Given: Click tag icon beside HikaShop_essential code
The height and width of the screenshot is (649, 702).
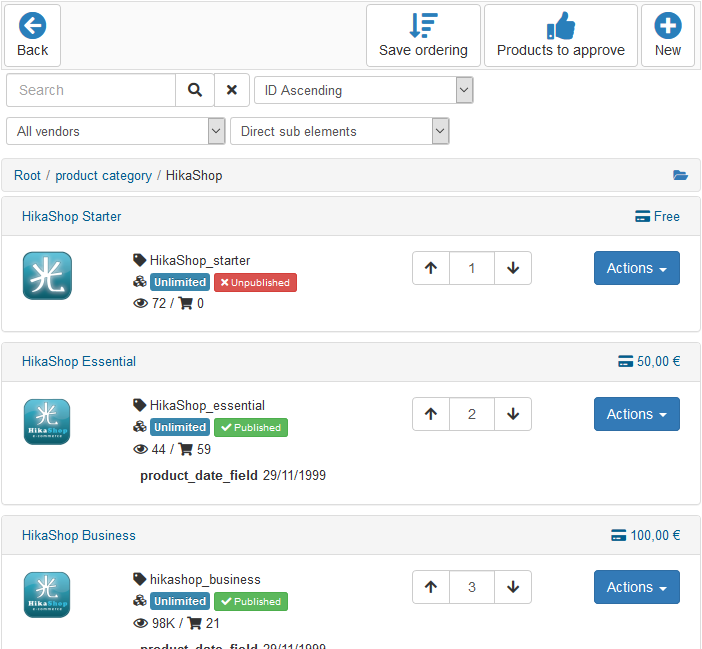Looking at the screenshot, I should pos(140,405).
